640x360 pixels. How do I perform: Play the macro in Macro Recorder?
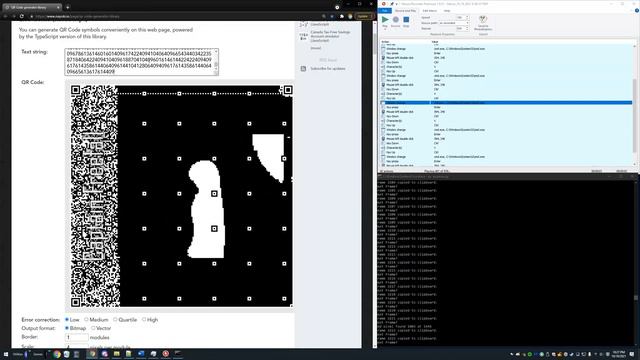click(x=385, y=21)
